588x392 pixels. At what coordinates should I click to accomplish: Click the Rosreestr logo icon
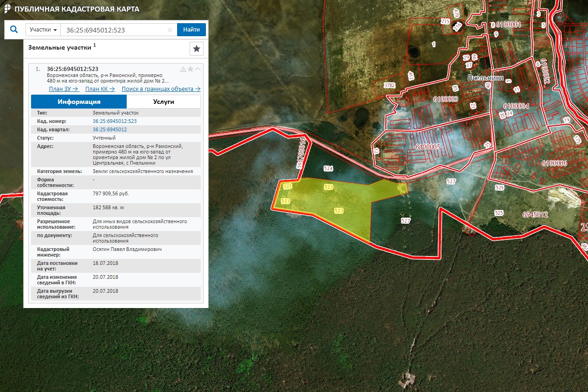pyautogui.click(x=8, y=9)
